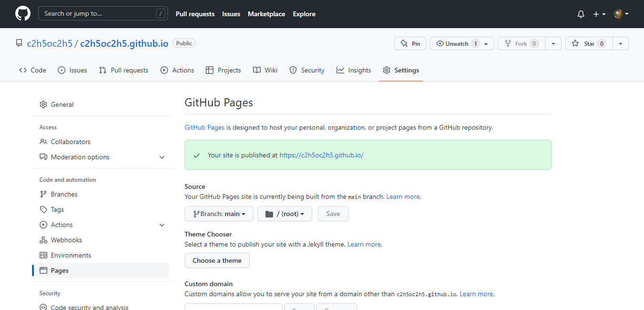
Task: Click the GitHub Octocat logo
Action: coord(22,13)
